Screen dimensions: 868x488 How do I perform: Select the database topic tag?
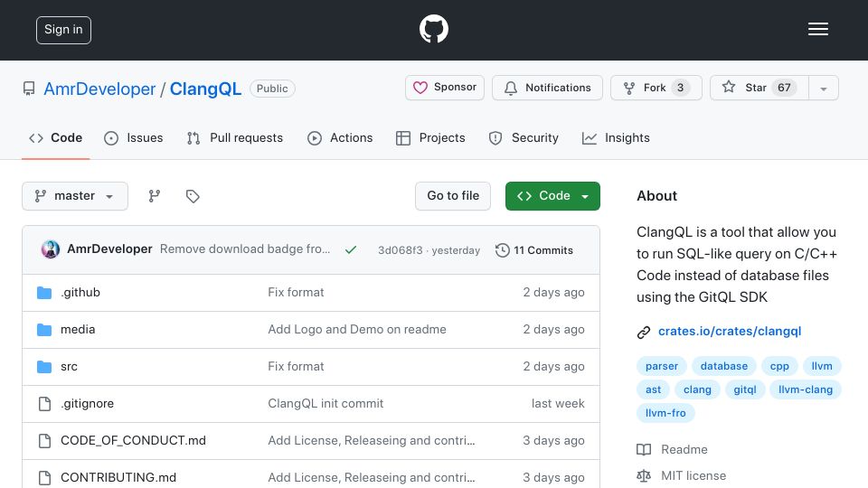pos(724,366)
